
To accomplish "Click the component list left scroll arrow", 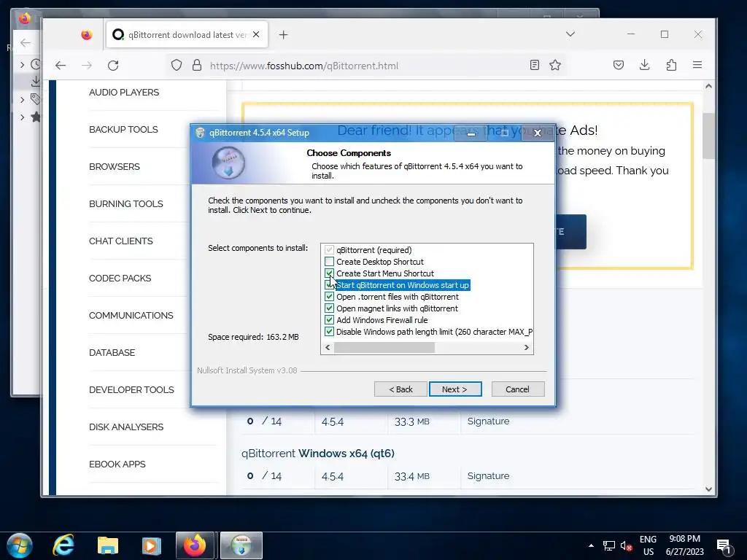I will [x=328, y=348].
